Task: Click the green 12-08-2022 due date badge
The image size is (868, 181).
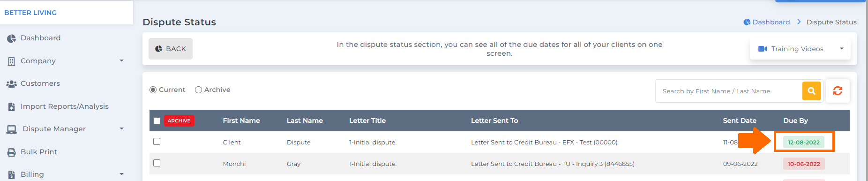Action: 804,142
